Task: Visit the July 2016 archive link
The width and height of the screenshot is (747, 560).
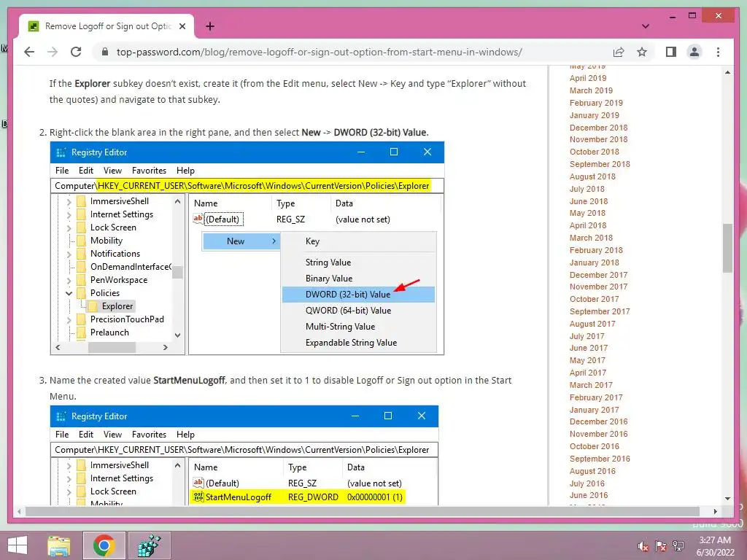Action: point(587,483)
